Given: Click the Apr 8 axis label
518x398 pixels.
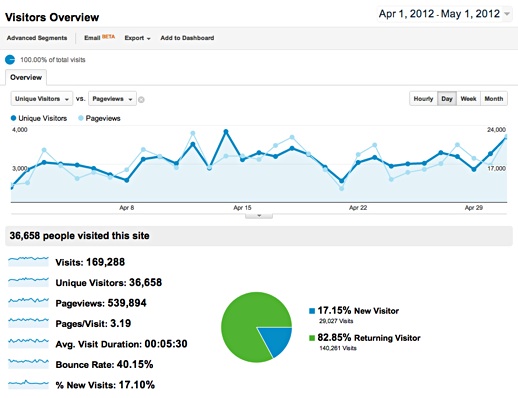Looking at the screenshot, I should (127, 208).
